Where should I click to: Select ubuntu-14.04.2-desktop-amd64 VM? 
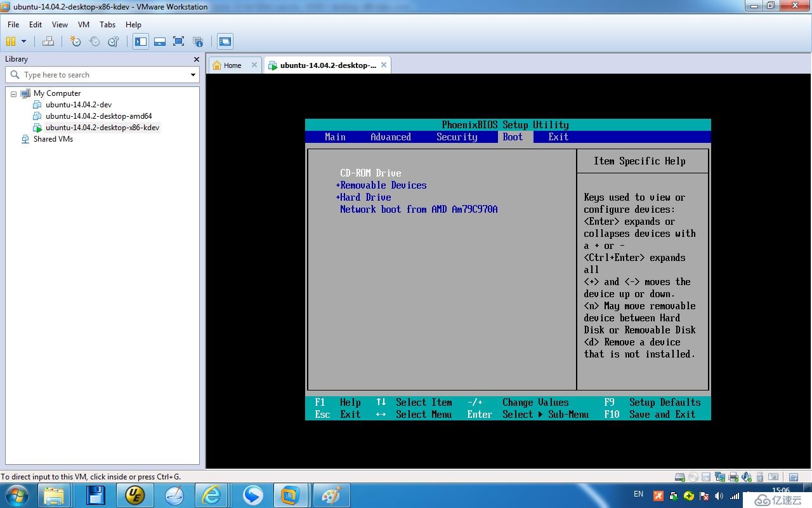click(98, 116)
